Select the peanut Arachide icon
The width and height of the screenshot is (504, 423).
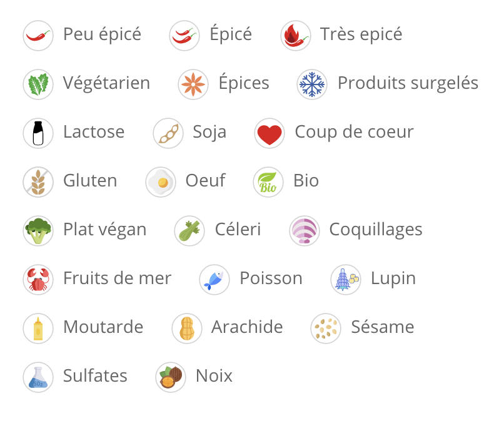click(x=187, y=328)
